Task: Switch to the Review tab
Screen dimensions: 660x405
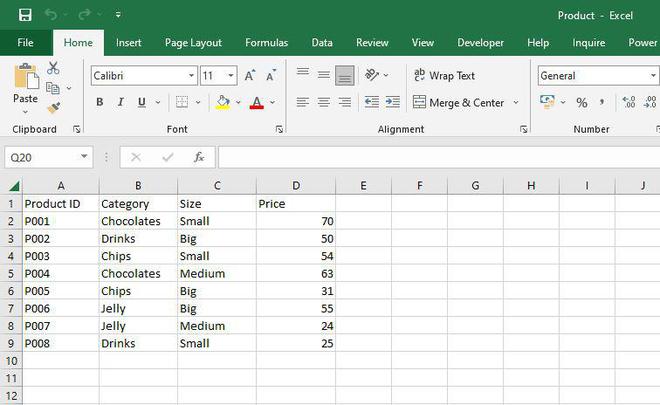Action: (372, 43)
